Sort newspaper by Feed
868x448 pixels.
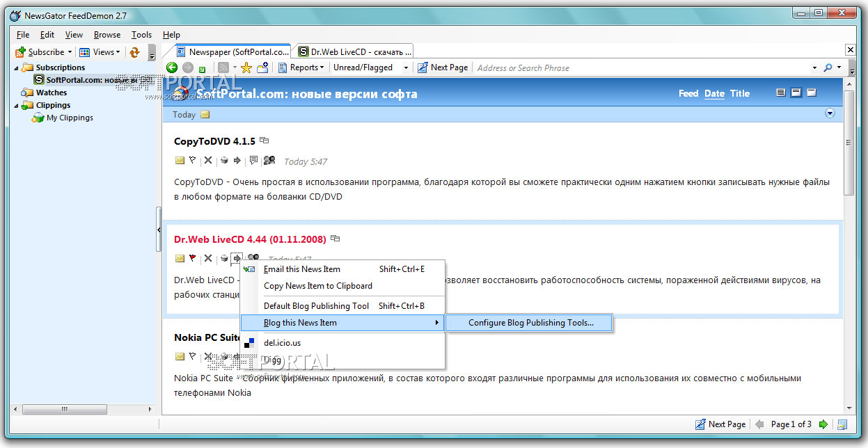coord(688,93)
